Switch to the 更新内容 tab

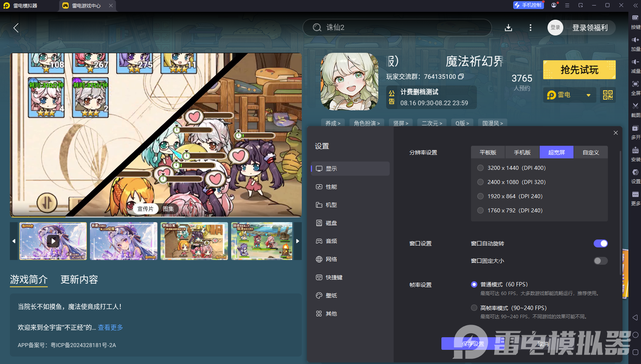pyautogui.click(x=79, y=280)
